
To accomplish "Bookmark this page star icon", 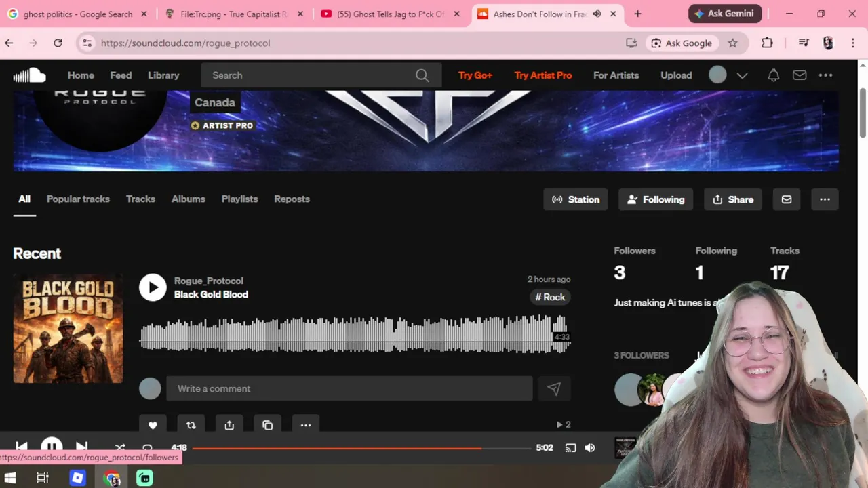I will point(732,43).
